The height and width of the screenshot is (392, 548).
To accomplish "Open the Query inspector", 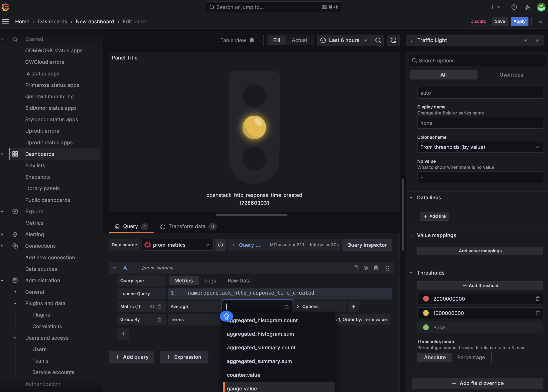I will (x=367, y=245).
